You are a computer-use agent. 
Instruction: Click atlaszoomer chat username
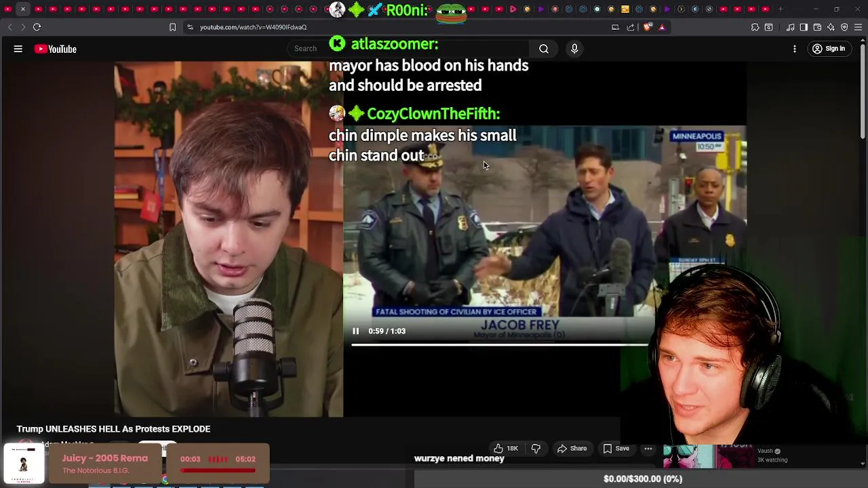point(394,44)
